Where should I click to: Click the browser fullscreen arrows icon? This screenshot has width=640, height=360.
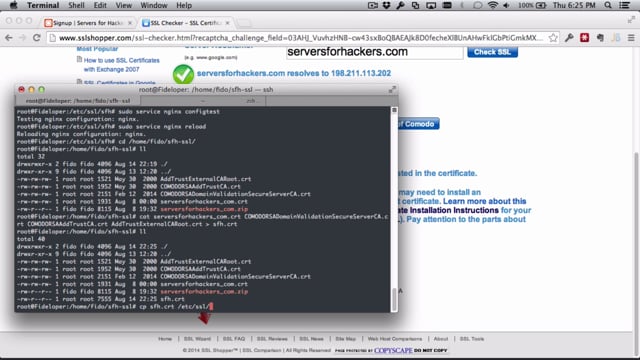coord(631,19)
